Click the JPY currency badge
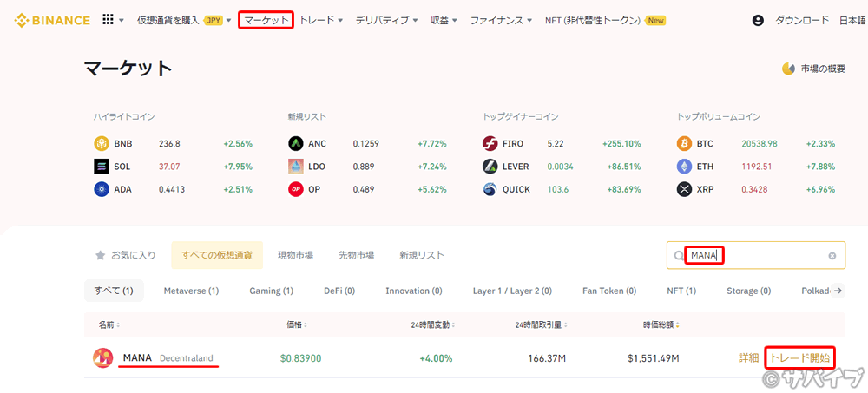Viewport: 868px width, 393px height. click(214, 21)
